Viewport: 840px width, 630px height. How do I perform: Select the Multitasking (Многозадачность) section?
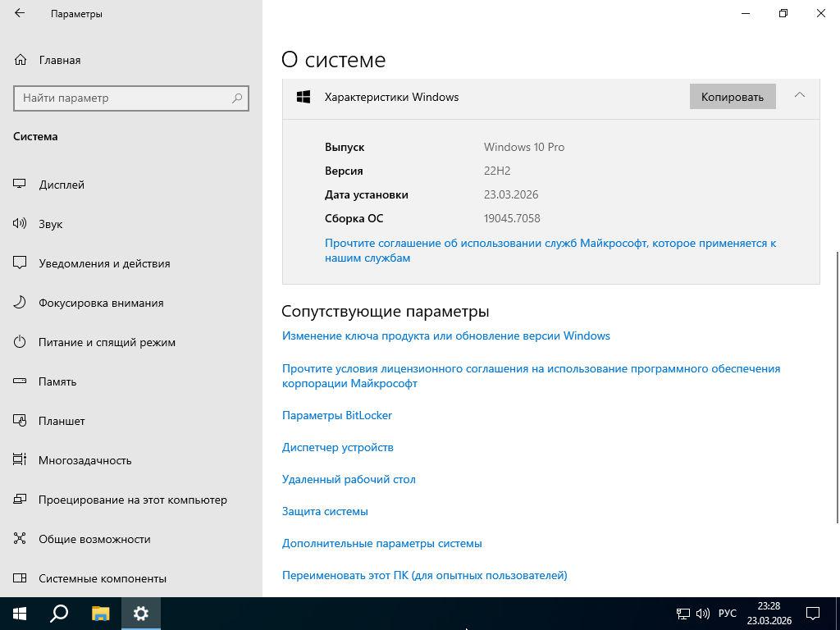coord(84,460)
